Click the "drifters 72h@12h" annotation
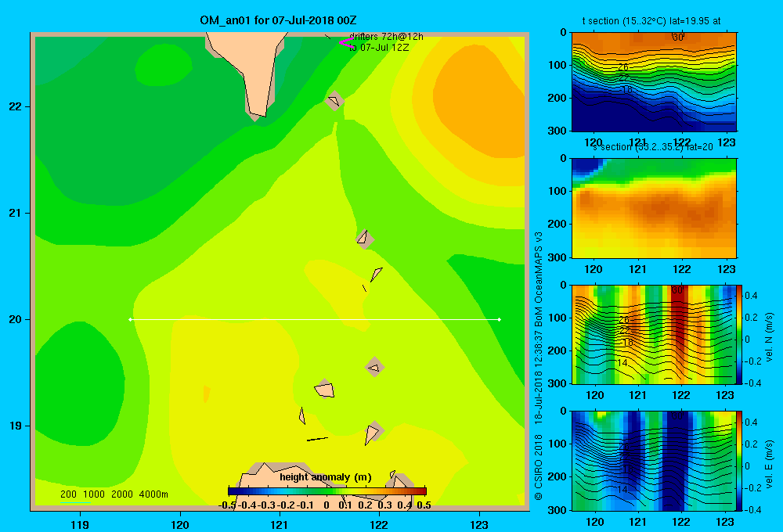The image size is (783, 532). coord(386,37)
